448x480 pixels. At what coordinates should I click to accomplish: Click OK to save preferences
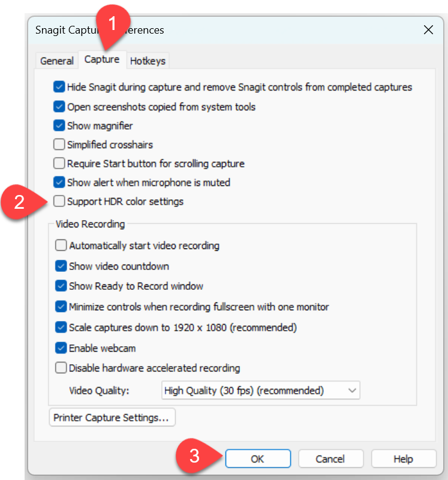tap(257, 459)
